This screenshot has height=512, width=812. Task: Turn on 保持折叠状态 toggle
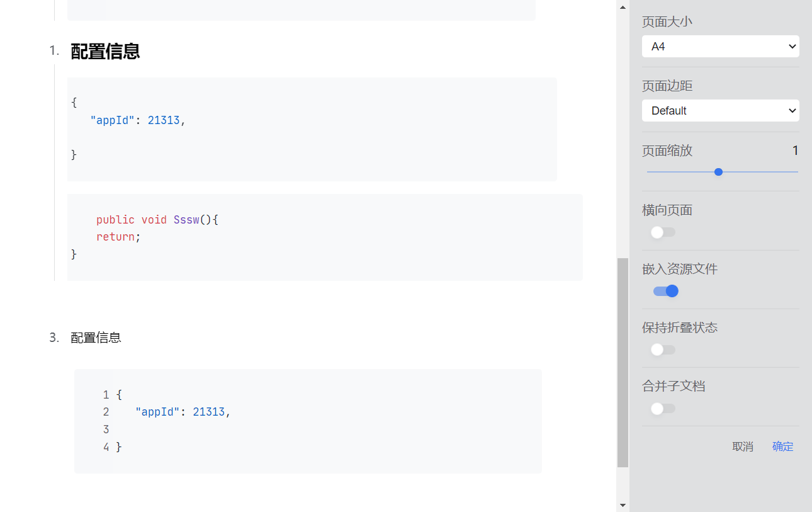click(663, 350)
